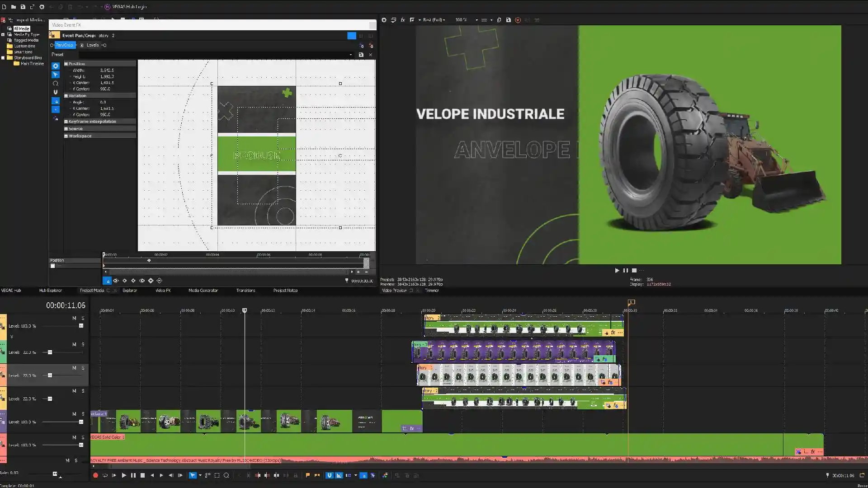Image resolution: width=868 pixels, height=488 pixels.
Task: Open the Preset dropdown in Pan/Crop
Action: click(x=351, y=55)
